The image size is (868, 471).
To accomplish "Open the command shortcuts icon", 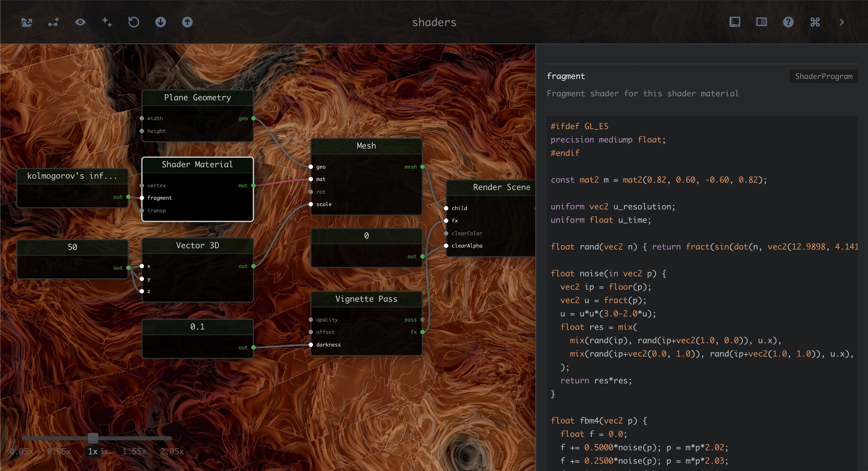I will point(815,22).
